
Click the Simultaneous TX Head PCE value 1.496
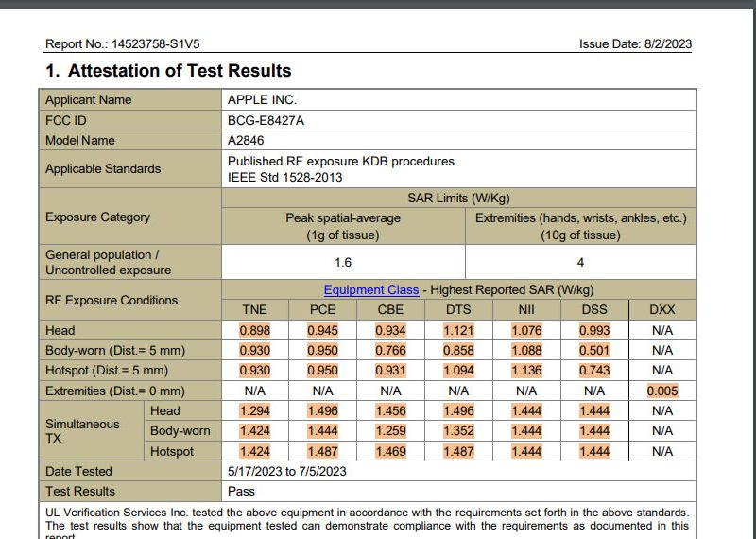tap(323, 411)
